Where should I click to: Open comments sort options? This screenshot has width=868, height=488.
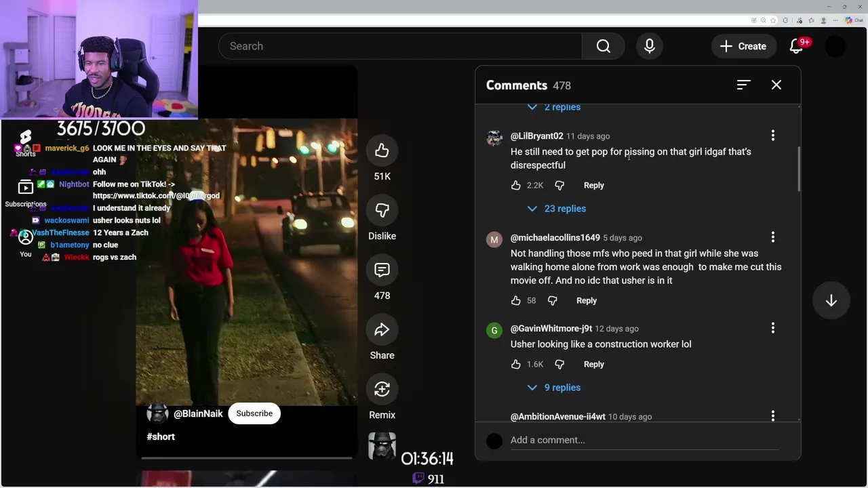click(x=743, y=85)
